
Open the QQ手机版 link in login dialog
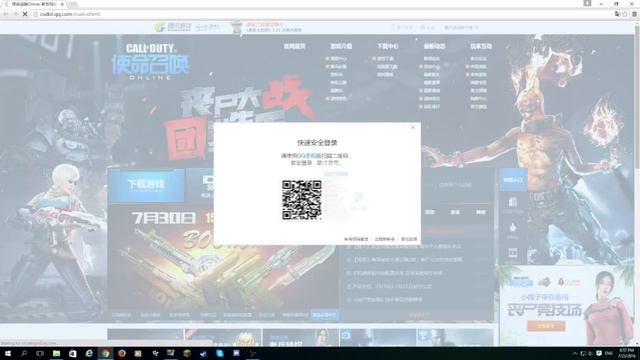[x=309, y=156]
